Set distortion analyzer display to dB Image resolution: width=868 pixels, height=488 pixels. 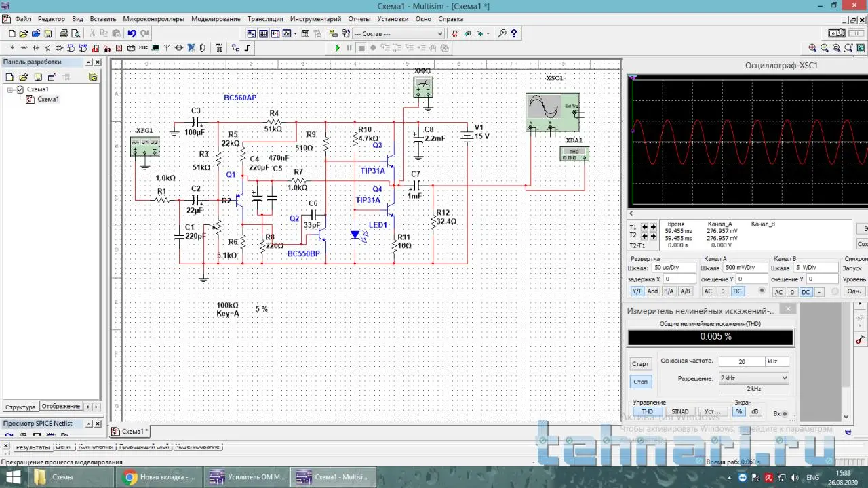pos(755,411)
